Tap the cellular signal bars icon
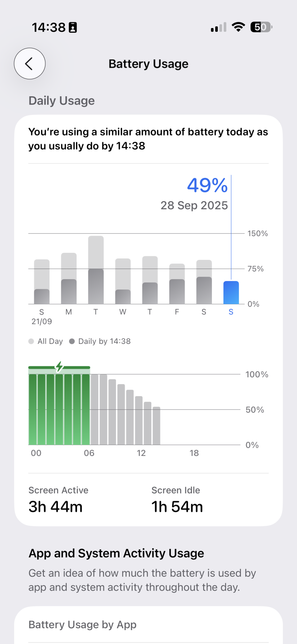The image size is (297, 644). point(219,27)
